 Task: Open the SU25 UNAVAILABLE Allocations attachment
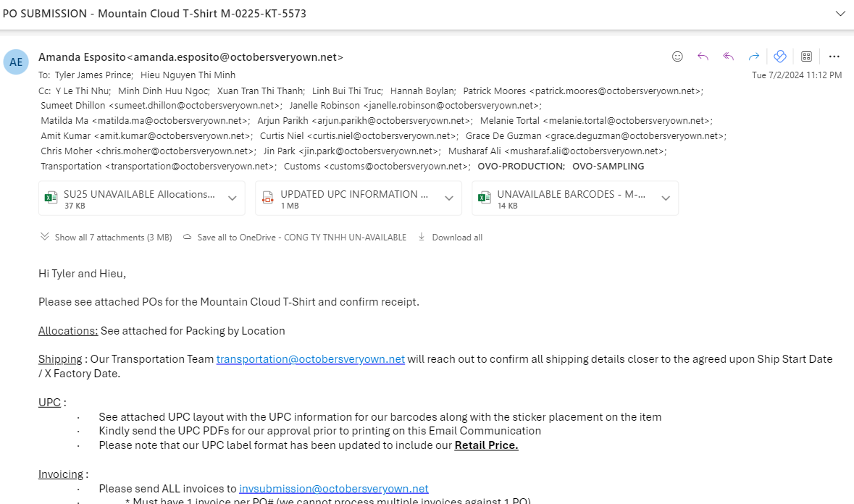coord(133,198)
